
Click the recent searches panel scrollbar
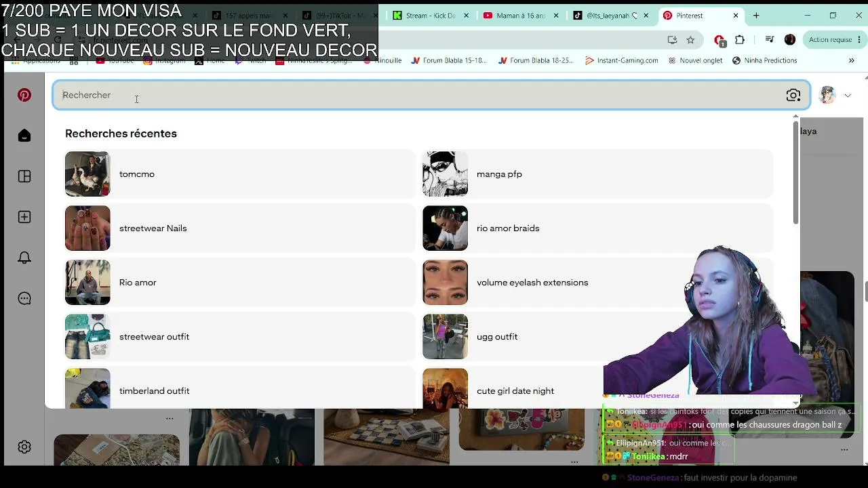click(x=795, y=174)
